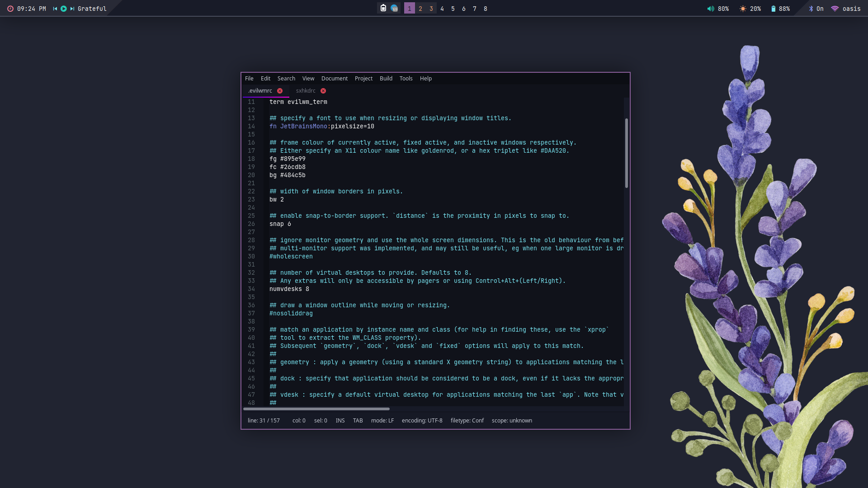Click the vertical scrollbar thumb in the editor
Screen dimensions: 868x488
coord(627,153)
